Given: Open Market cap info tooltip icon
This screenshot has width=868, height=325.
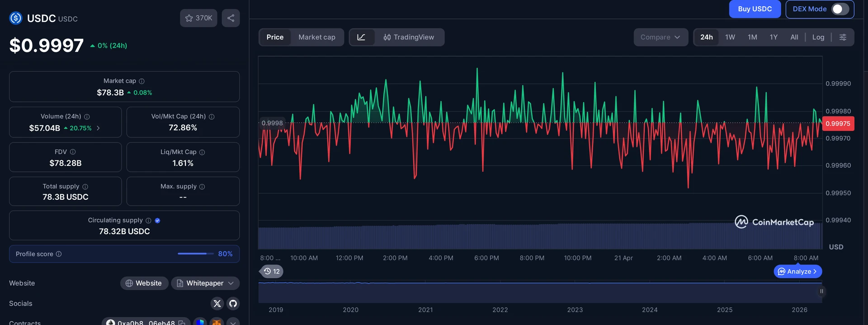Looking at the screenshot, I should coord(142,81).
